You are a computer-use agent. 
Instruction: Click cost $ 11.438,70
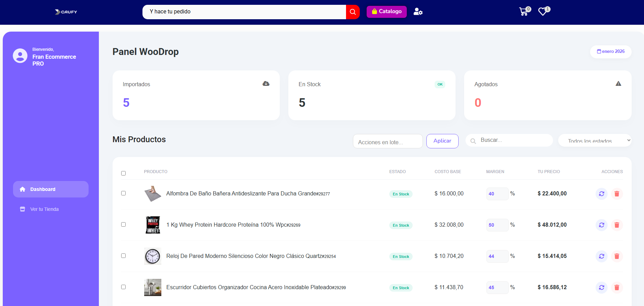click(449, 287)
